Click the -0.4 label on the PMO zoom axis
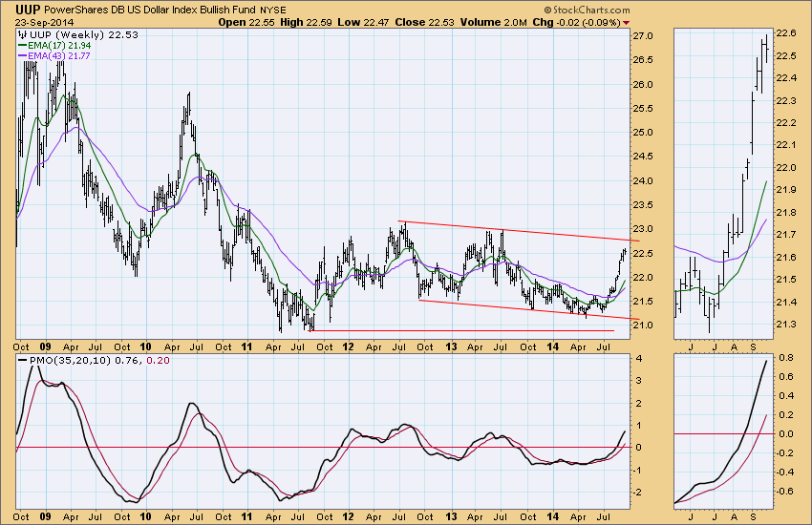This screenshot has width=812, height=525. coord(784,472)
